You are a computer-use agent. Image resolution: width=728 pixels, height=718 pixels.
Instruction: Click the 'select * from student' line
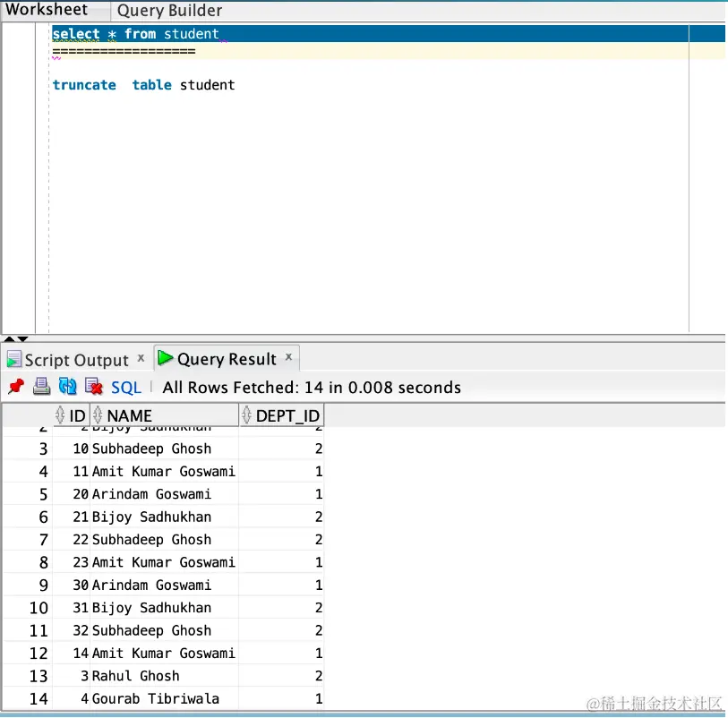tap(135, 34)
